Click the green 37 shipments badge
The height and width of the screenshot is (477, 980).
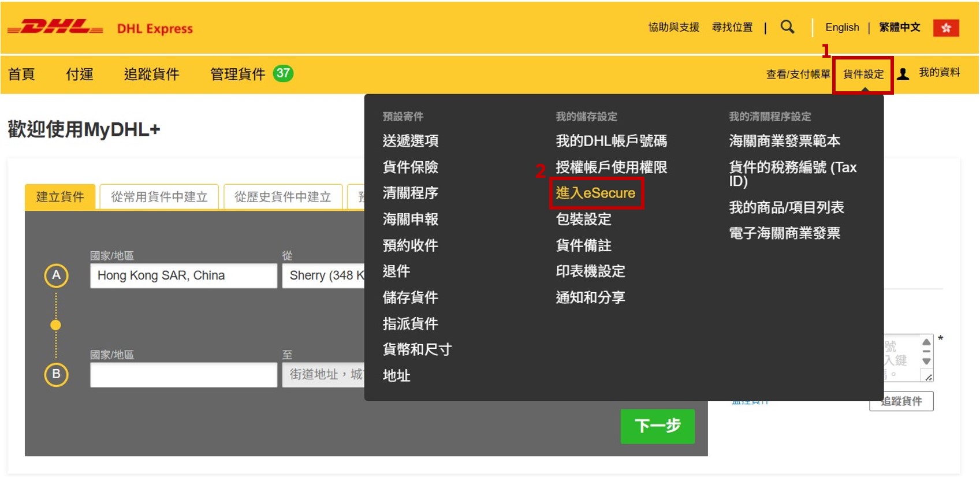tap(282, 73)
